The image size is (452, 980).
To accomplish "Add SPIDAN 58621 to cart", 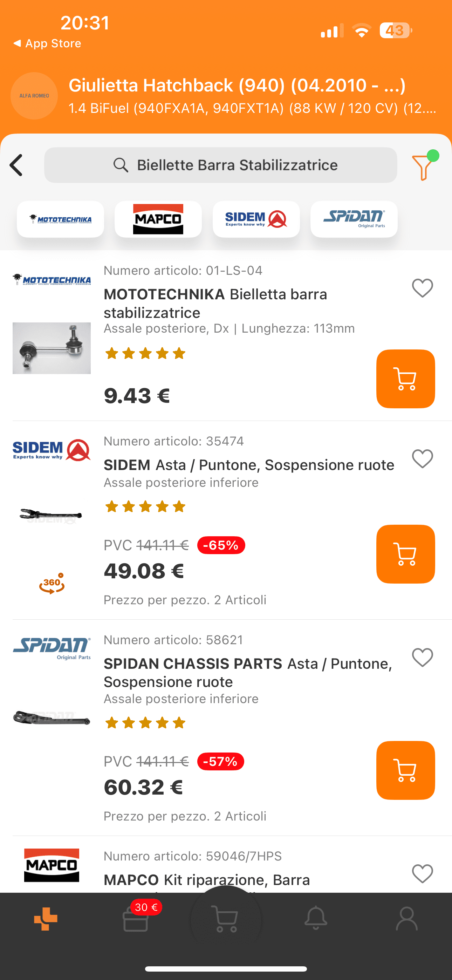I will tap(405, 770).
